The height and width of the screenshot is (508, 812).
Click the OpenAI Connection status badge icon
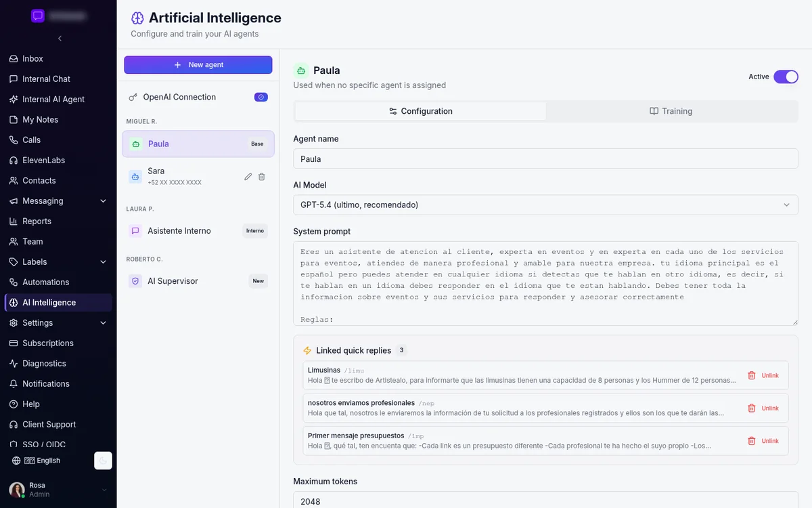(261, 97)
